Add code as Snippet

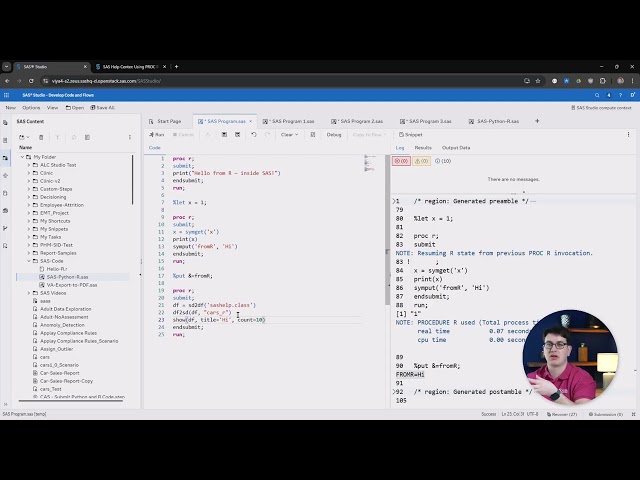pos(411,135)
